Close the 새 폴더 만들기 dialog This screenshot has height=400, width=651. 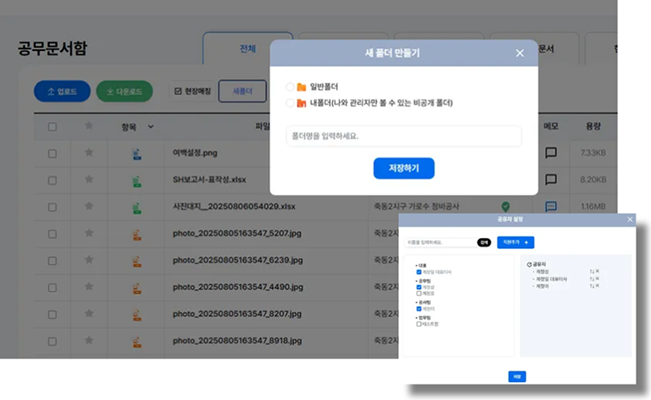click(519, 53)
